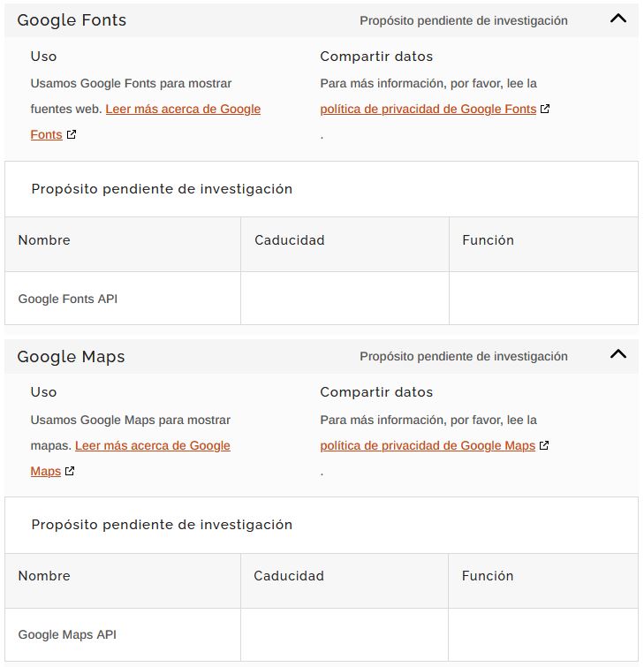Select the 'Google Fonts API' table cell
The width and height of the screenshot is (644, 667).
click(68, 299)
